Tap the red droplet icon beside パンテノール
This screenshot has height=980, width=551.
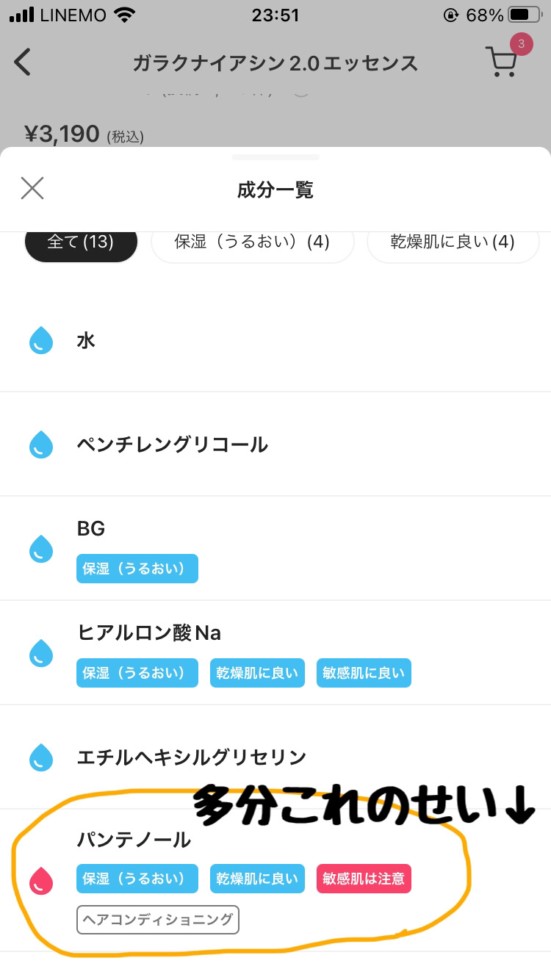pyautogui.click(x=41, y=881)
